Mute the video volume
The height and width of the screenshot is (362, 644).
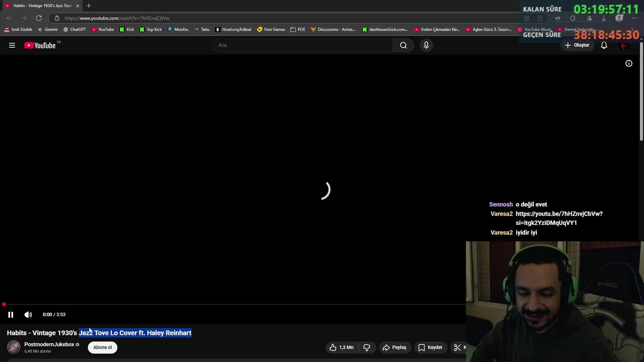(28, 315)
